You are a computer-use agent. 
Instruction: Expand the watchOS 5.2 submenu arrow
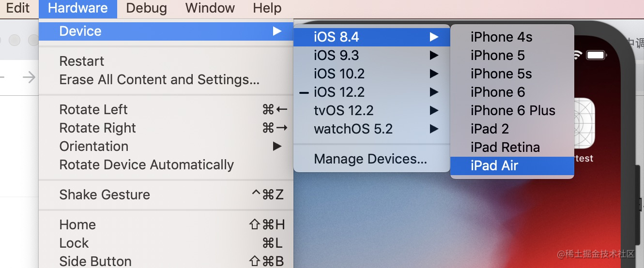(434, 129)
